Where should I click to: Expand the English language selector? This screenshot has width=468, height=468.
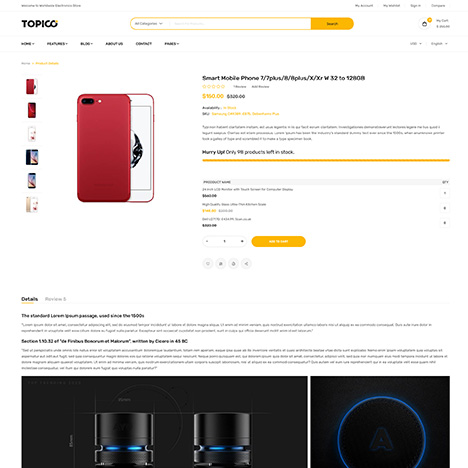click(439, 44)
